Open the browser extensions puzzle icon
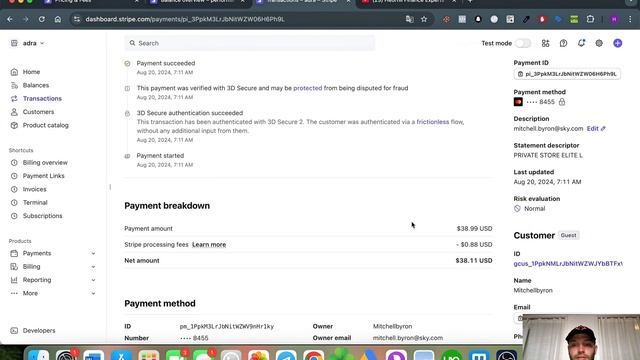 (x=590, y=19)
